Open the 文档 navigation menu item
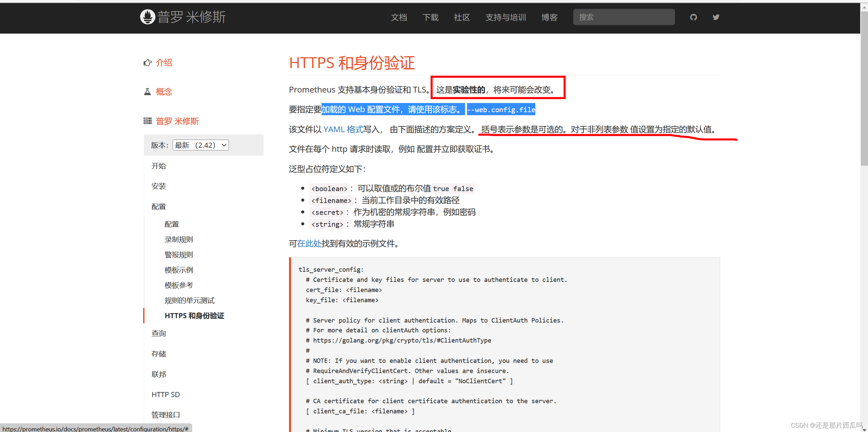The image size is (868, 432). pos(399,17)
